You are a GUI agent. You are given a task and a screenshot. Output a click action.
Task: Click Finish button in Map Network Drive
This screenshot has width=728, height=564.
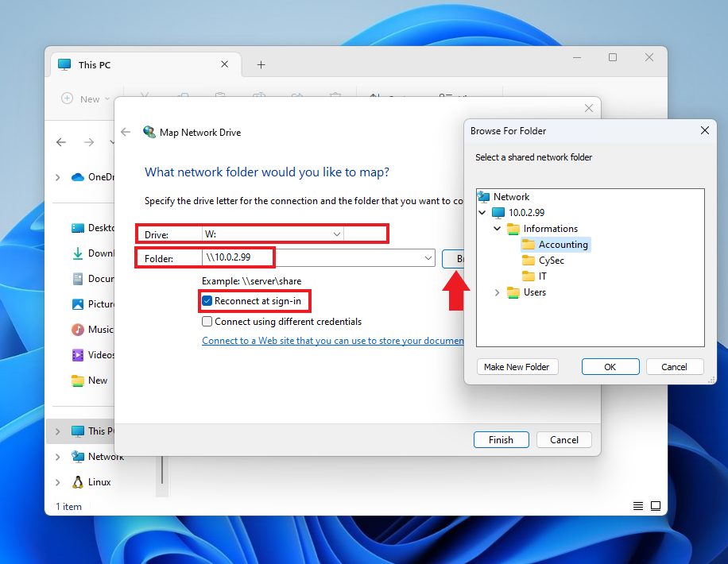click(501, 440)
